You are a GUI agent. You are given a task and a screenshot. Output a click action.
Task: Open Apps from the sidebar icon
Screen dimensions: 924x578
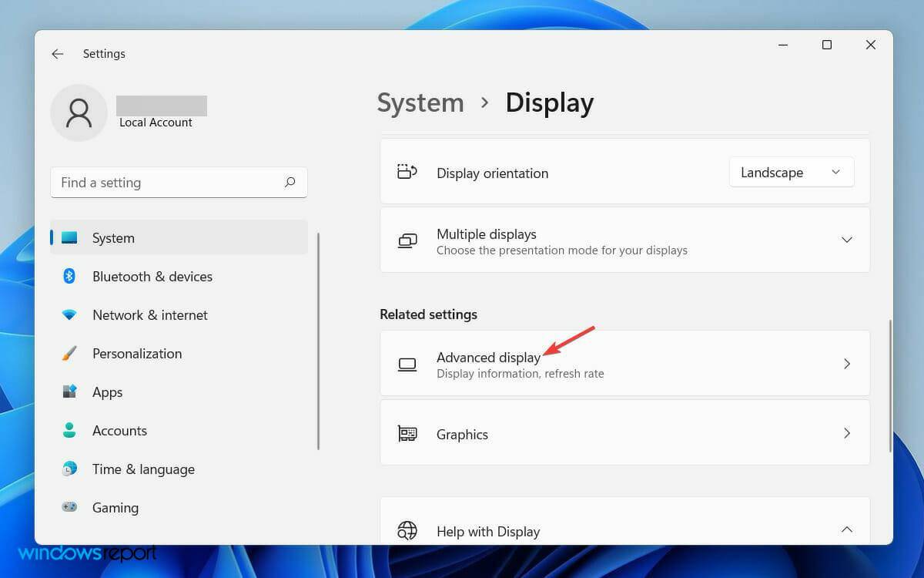(x=69, y=391)
